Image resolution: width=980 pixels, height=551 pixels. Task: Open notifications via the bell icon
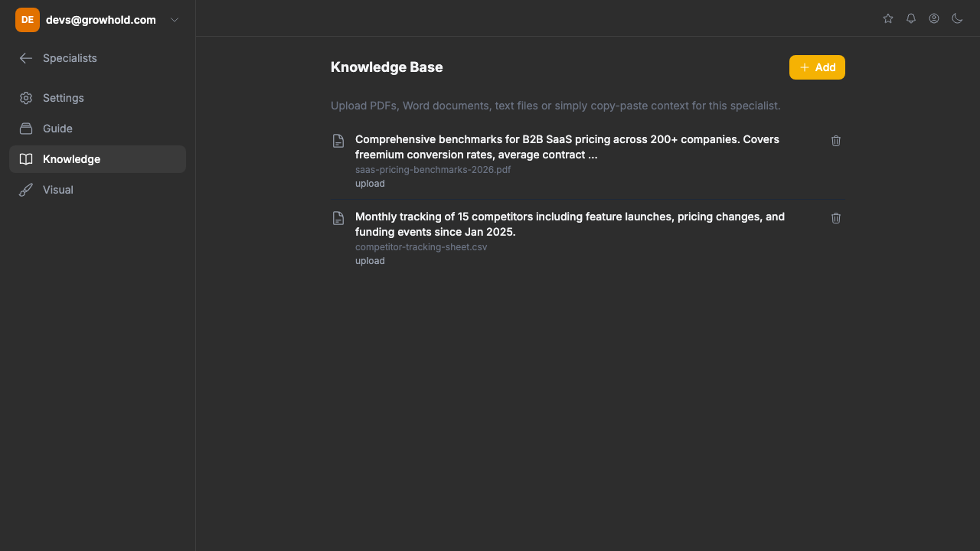click(x=910, y=18)
